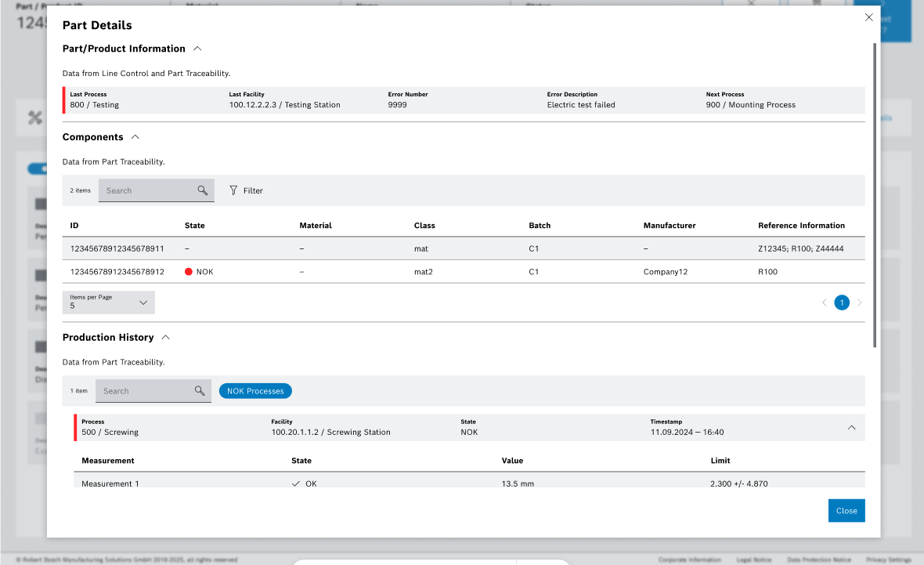Collapse the Part/Product Information section
Image resolution: width=924 pixels, height=565 pixels.
197,49
